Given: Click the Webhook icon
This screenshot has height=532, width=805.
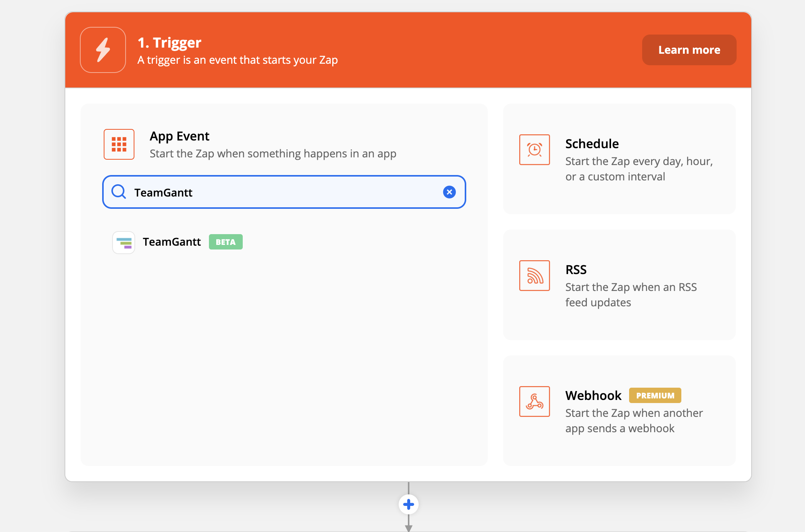Looking at the screenshot, I should (534, 401).
